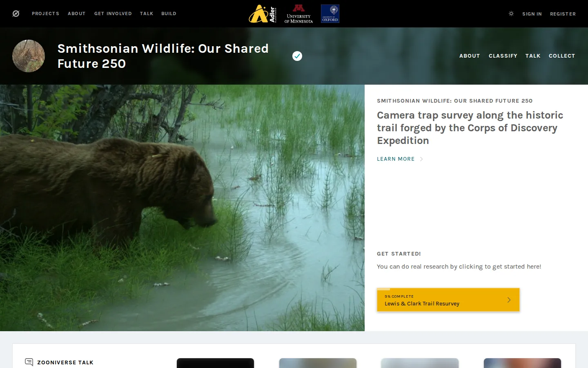Image resolution: width=588 pixels, height=368 pixels.
Task: Go to the project About tab
Action: point(470,56)
